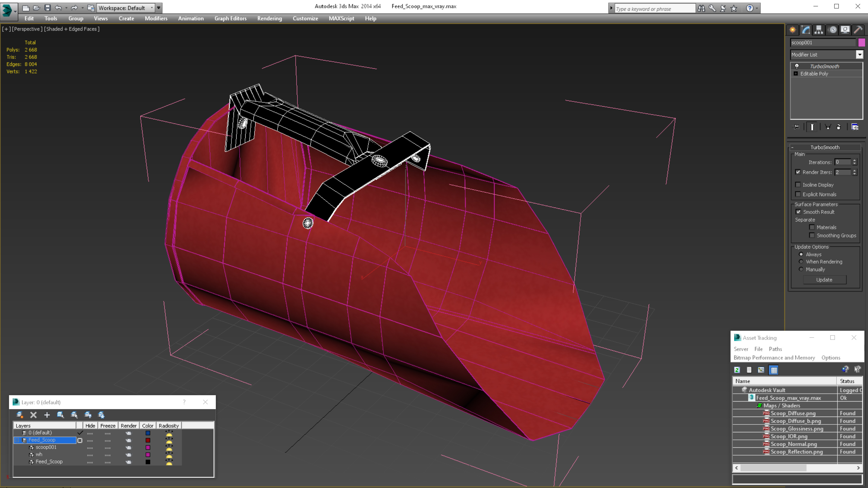The height and width of the screenshot is (488, 868).
Task: Click Hide/Unhide All Layers icon
Action: coord(88,415)
